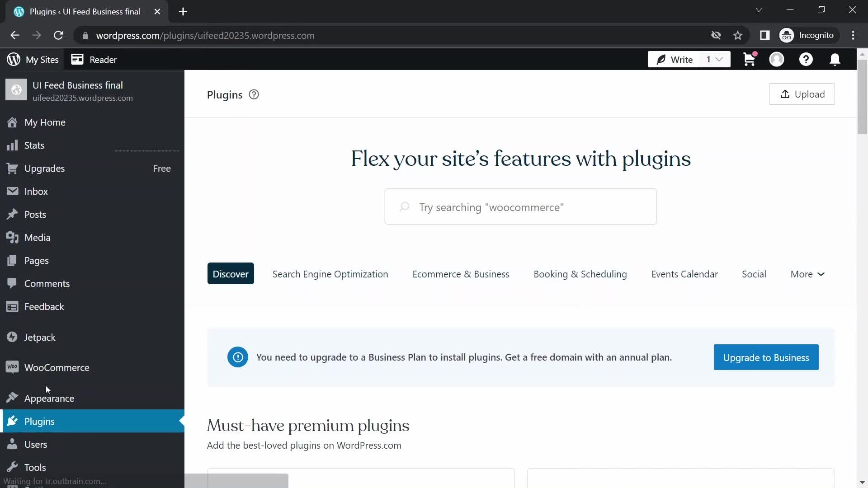Click the cart icon
The height and width of the screenshot is (488, 868).
750,60
